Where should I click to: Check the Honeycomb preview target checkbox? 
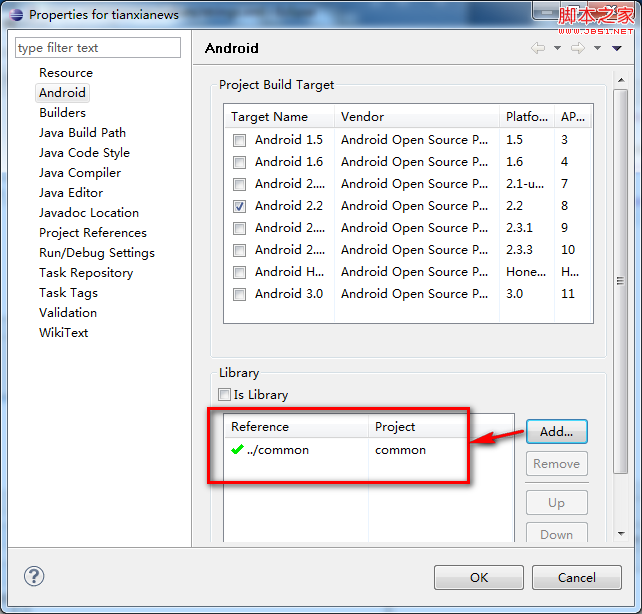[x=240, y=272]
